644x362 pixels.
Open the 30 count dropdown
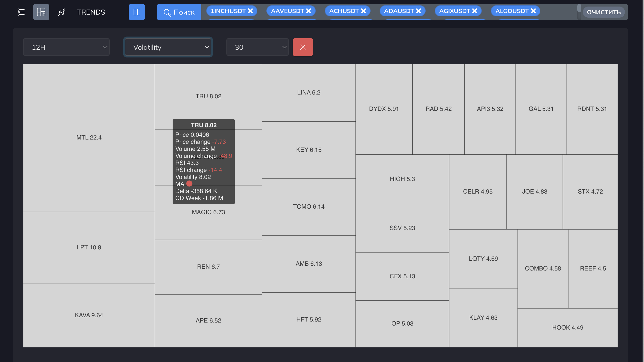258,47
